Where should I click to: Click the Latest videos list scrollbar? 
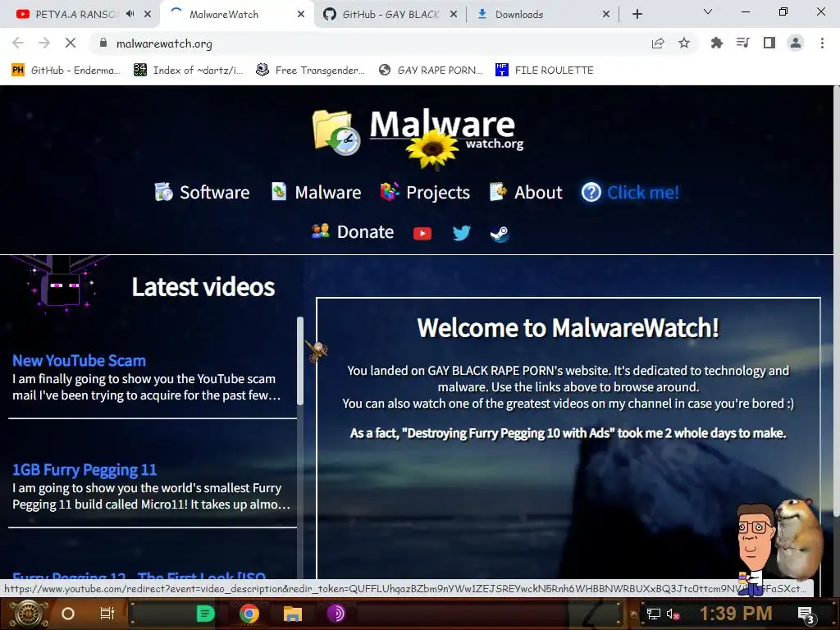[300, 361]
